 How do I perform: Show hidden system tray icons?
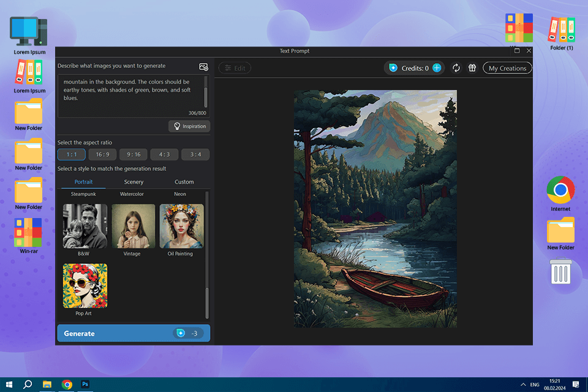point(523,385)
